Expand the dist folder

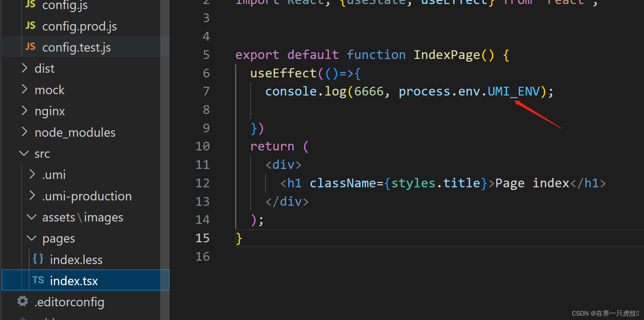(24, 68)
